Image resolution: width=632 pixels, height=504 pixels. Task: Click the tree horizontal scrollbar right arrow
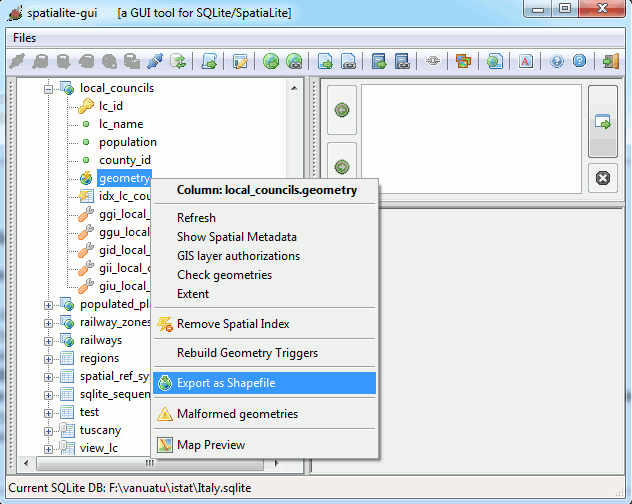(276, 463)
